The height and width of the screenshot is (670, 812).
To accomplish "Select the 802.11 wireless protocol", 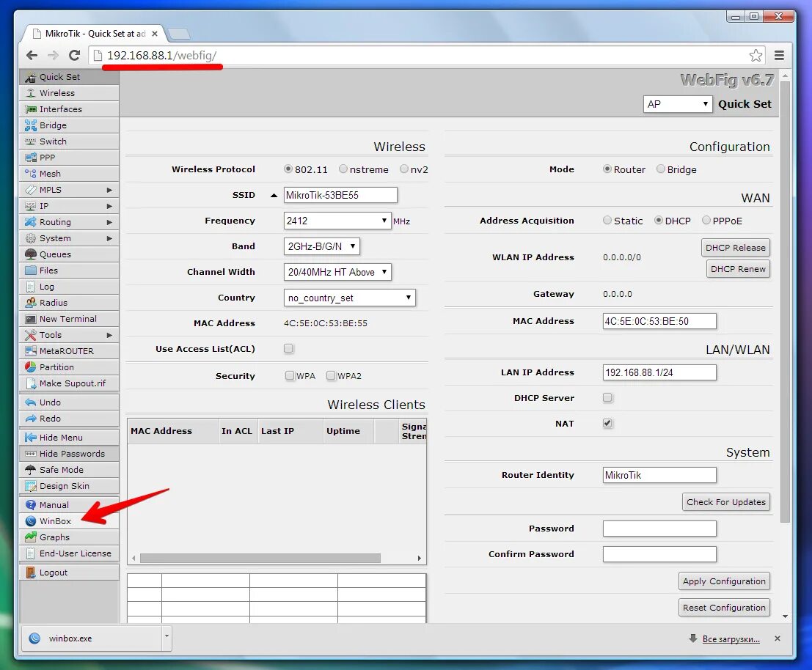I will point(288,169).
